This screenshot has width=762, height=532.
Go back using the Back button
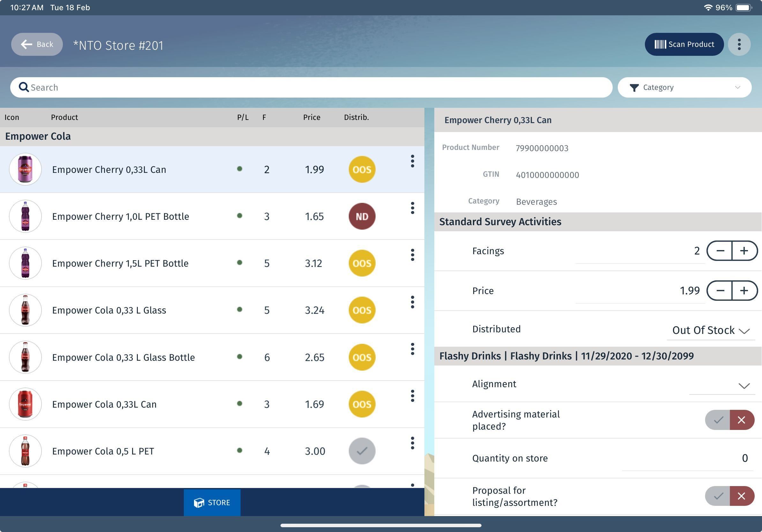pos(37,44)
